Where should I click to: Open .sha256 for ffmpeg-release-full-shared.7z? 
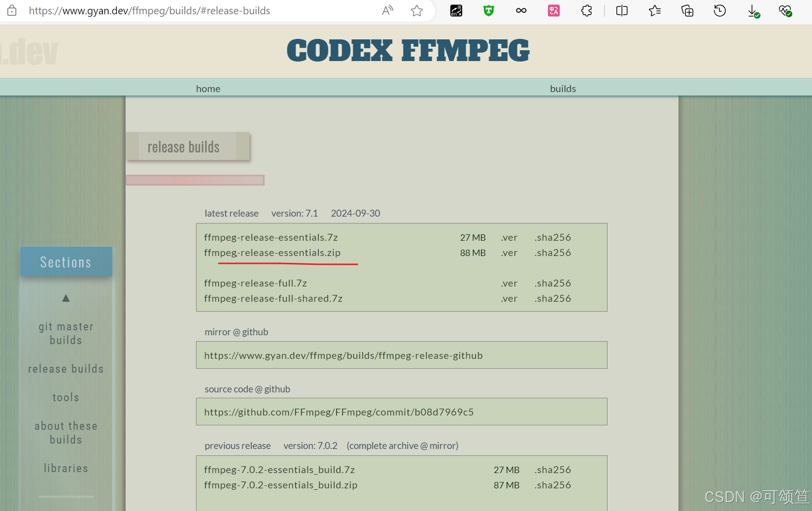tap(553, 298)
